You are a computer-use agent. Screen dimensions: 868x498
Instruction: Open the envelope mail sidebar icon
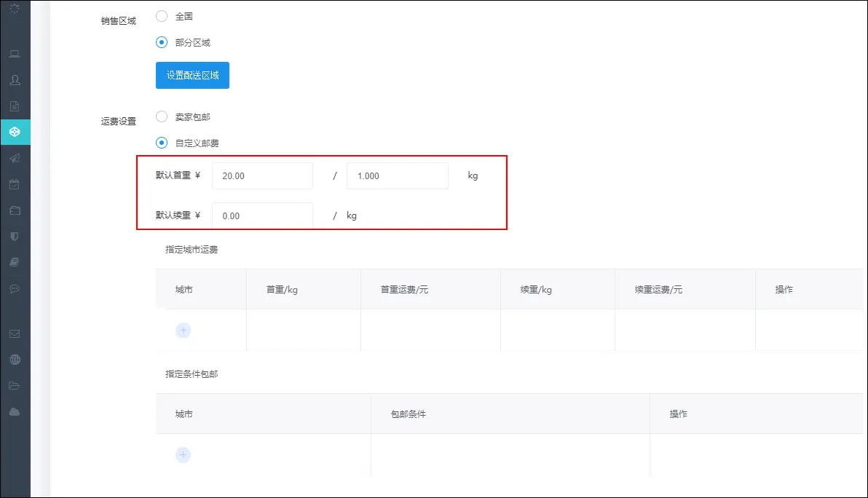(x=15, y=334)
